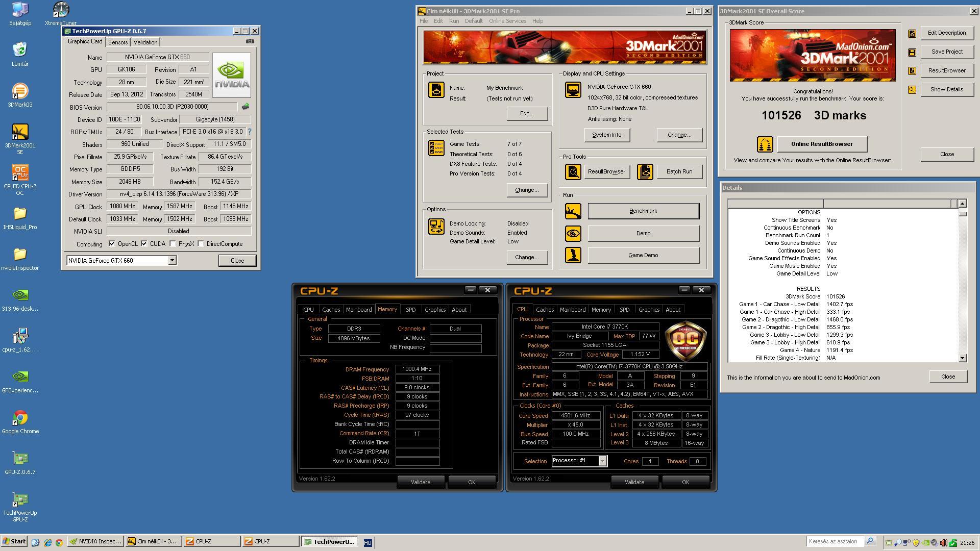Click the Demo eye icon
The image size is (980, 551).
tap(573, 234)
